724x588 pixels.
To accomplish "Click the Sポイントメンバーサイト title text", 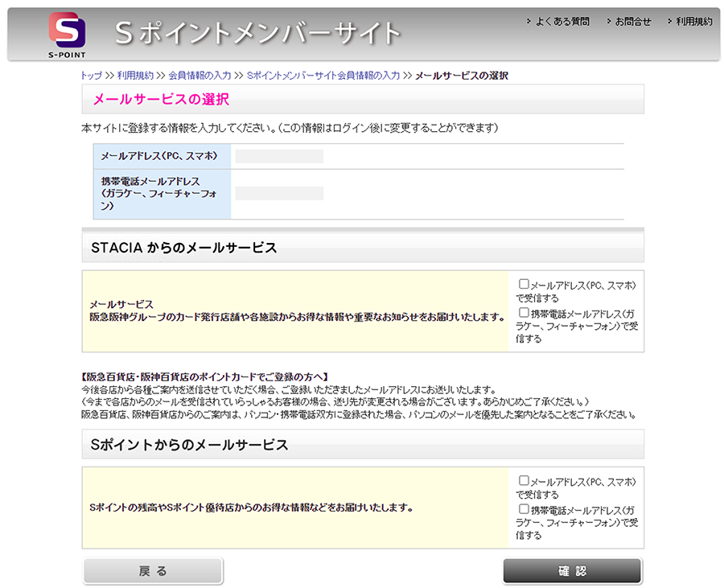I will click(x=257, y=33).
